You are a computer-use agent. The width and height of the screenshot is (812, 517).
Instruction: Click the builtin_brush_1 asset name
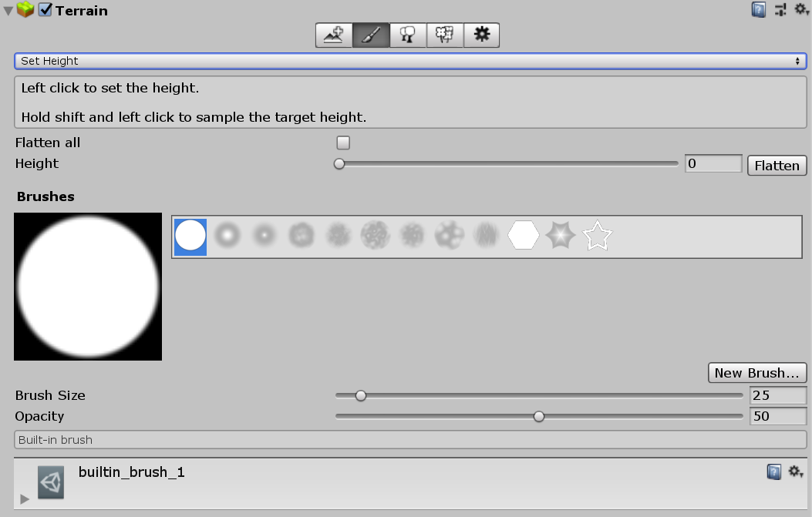pyautogui.click(x=132, y=472)
